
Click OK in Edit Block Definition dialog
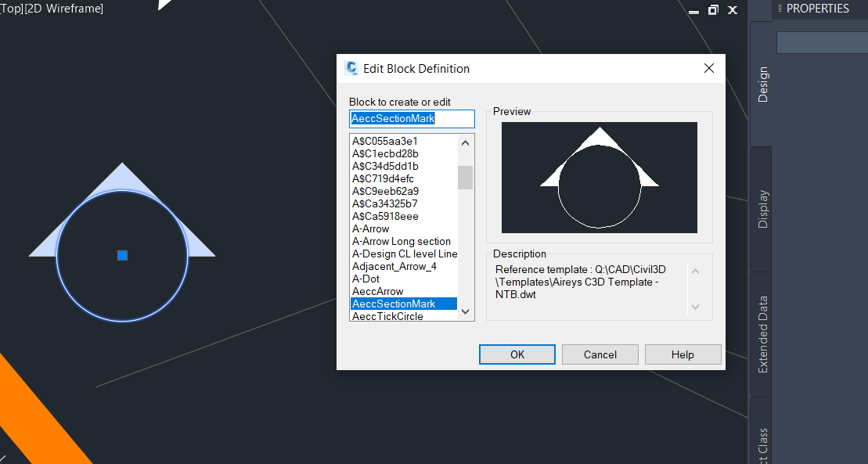(x=517, y=354)
